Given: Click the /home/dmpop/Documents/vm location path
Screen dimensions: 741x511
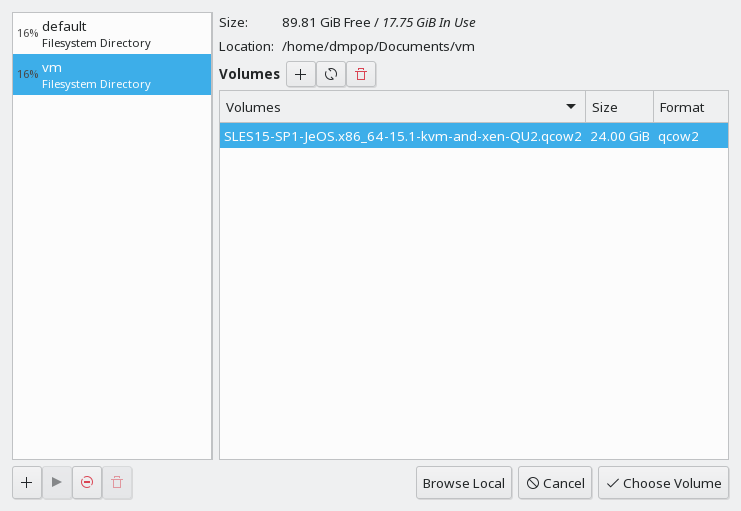Looking at the screenshot, I should click(378, 46).
